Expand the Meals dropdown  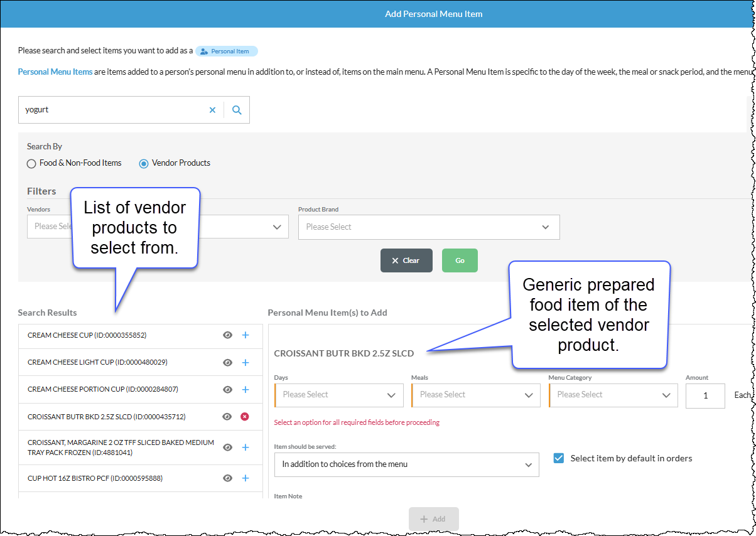tap(476, 395)
